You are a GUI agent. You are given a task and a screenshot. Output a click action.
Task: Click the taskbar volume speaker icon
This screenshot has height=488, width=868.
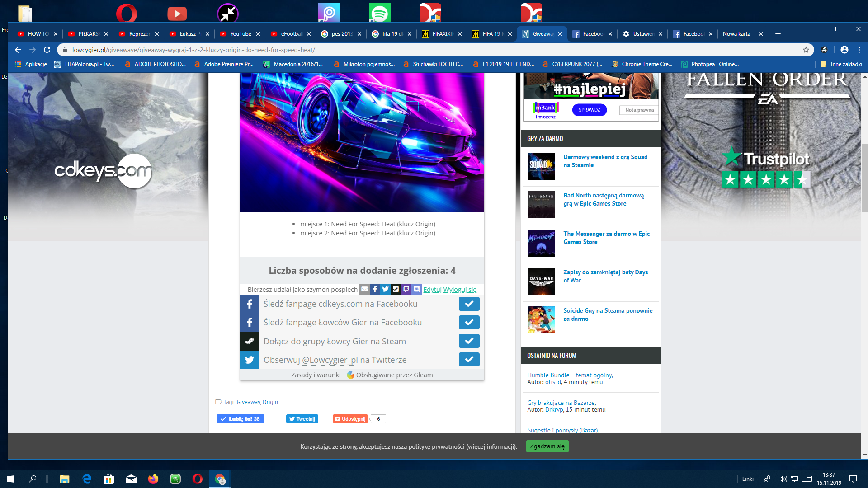[783, 479]
